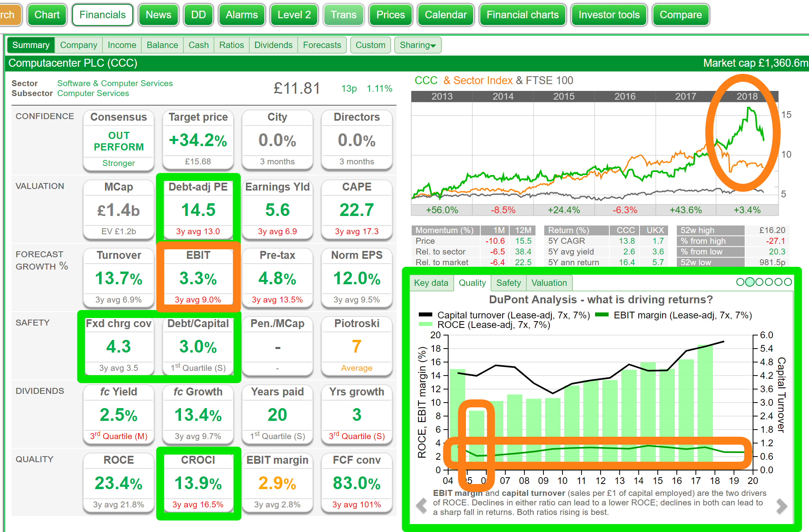Open the Financials section
The image size is (809, 532).
click(x=102, y=15)
